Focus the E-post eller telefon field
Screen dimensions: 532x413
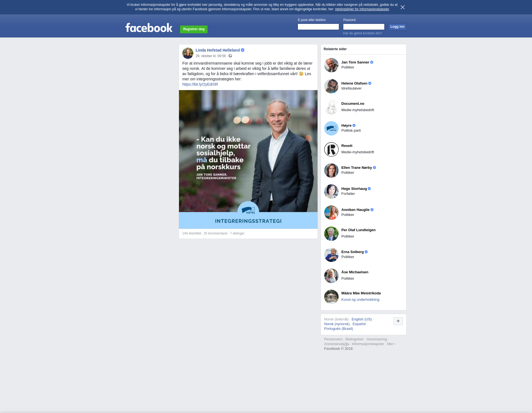318,27
